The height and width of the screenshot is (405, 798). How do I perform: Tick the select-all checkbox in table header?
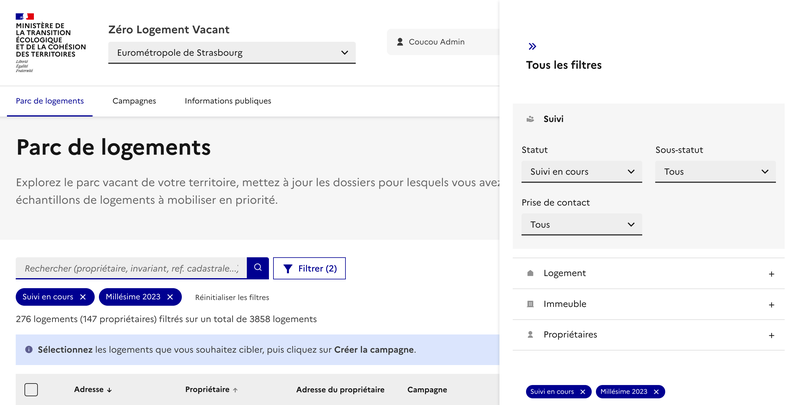(x=31, y=390)
